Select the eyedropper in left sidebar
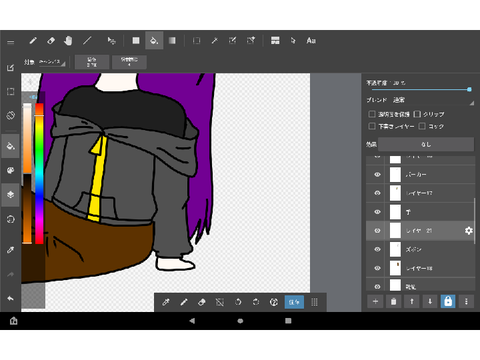This screenshot has height=360, width=480. (x=10, y=250)
